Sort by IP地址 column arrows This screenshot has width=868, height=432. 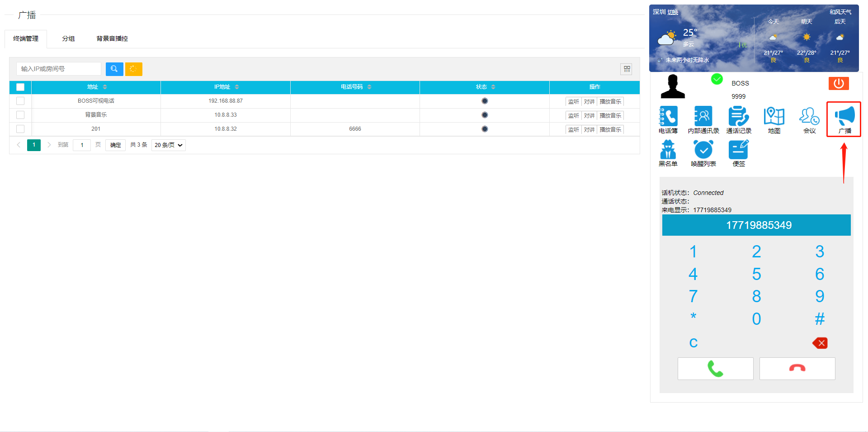236,87
